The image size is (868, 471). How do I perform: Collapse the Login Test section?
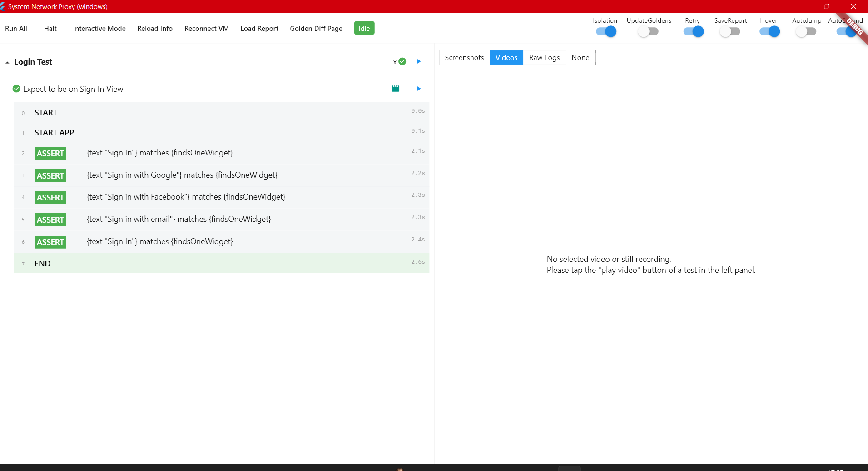(7, 62)
